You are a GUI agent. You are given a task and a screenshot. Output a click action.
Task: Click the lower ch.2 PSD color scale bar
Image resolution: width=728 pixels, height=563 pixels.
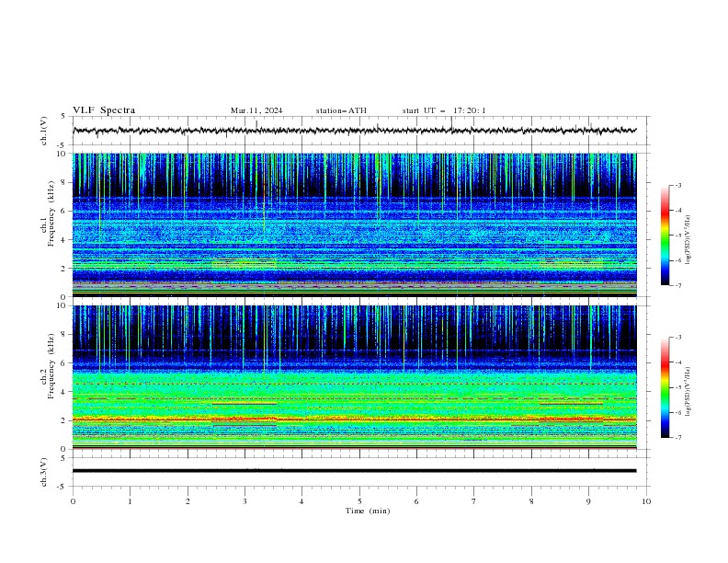pyautogui.click(x=665, y=387)
